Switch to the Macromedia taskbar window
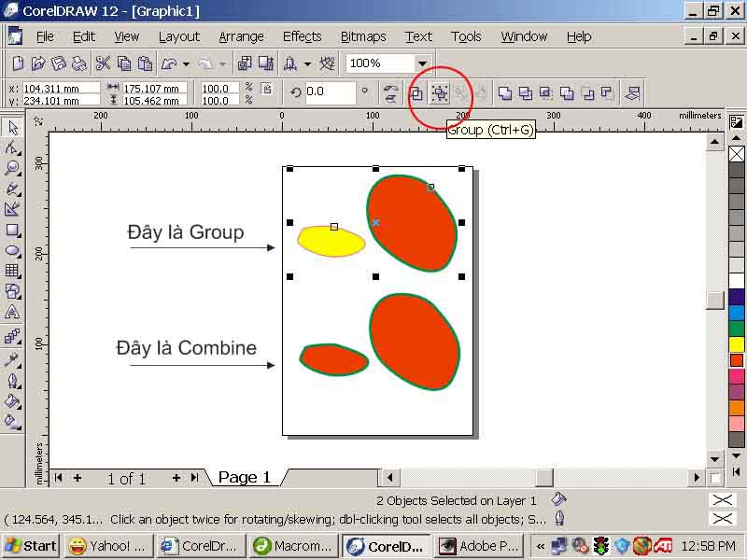Screen dimensions: 747x560 [x=294, y=546]
